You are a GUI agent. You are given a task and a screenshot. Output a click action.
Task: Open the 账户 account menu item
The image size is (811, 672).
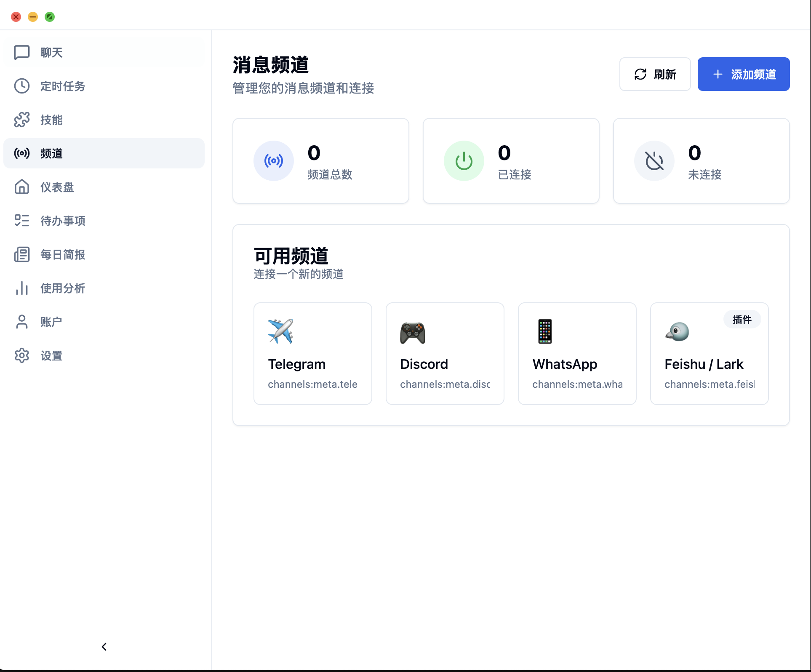point(51,322)
